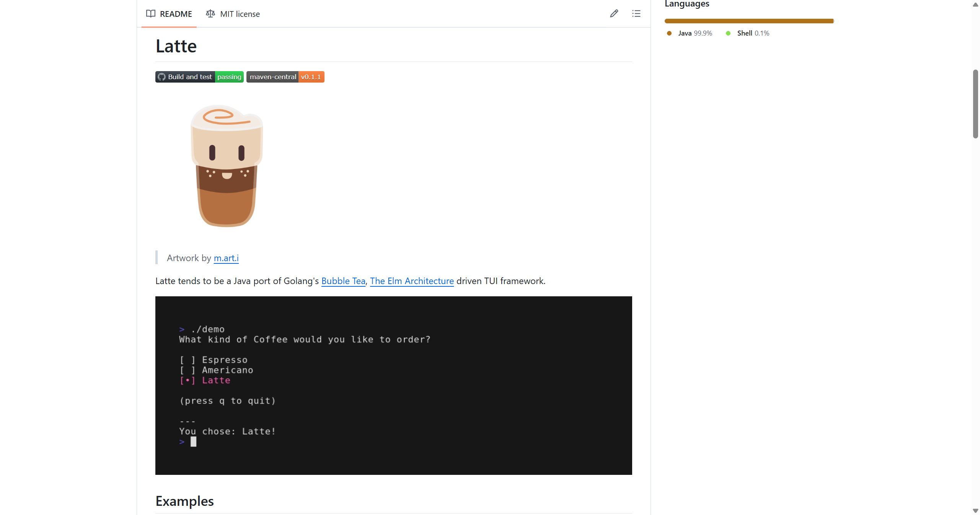
Task: Click the orange Java language dot
Action: (669, 33)
